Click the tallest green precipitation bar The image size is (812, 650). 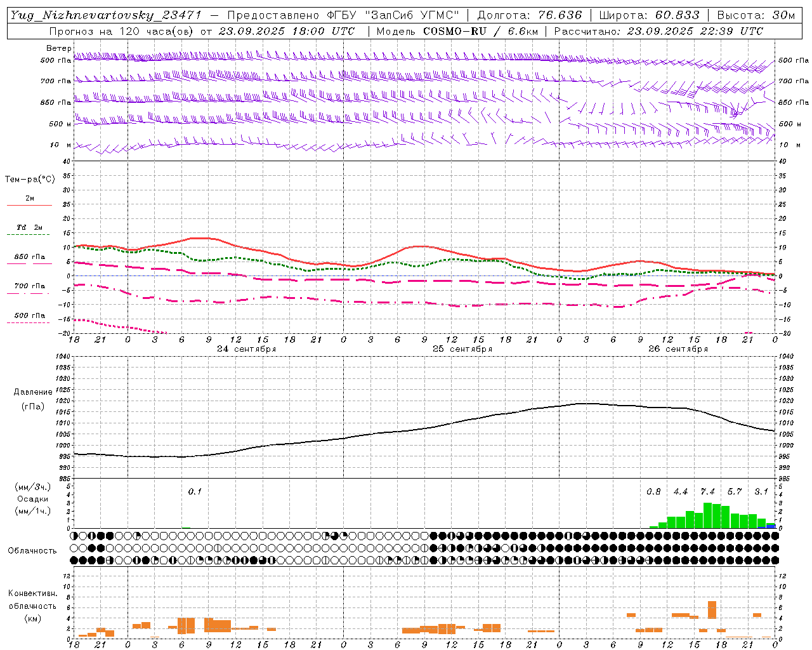707,515
